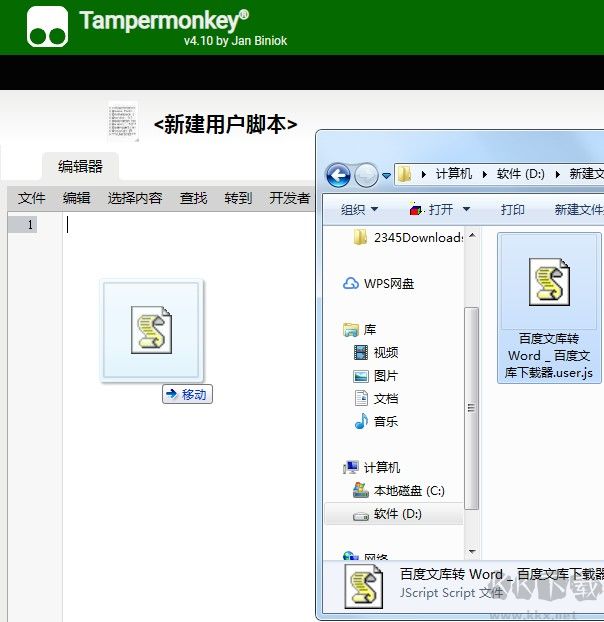Click the folder icon in address bar
This screenshot has width=604, height=622.
405,174
